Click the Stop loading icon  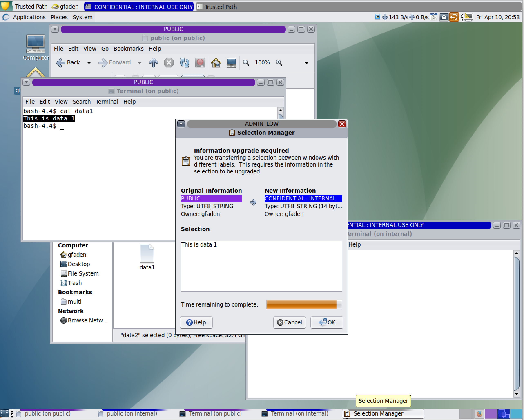pyautogui.click(x=169, y=63)
